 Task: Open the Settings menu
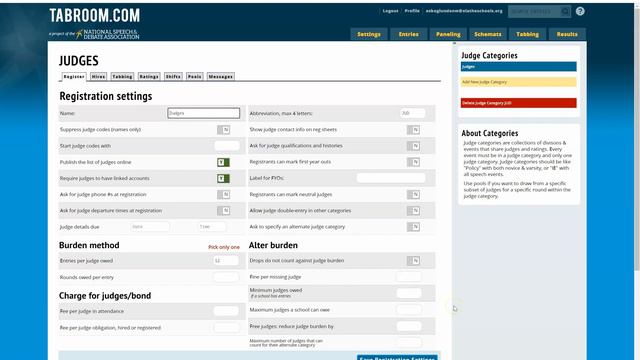pyautogui.click(x=369, y=34)
